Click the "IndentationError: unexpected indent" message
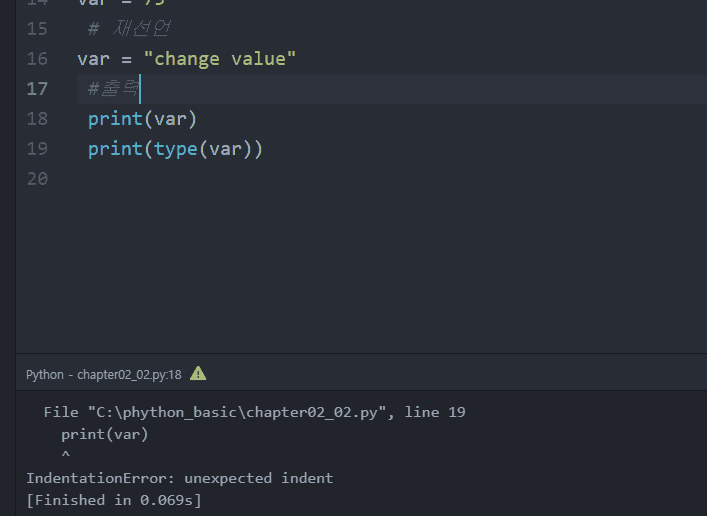The height and width of the screenshot is (516, 707). pos(179,478)
